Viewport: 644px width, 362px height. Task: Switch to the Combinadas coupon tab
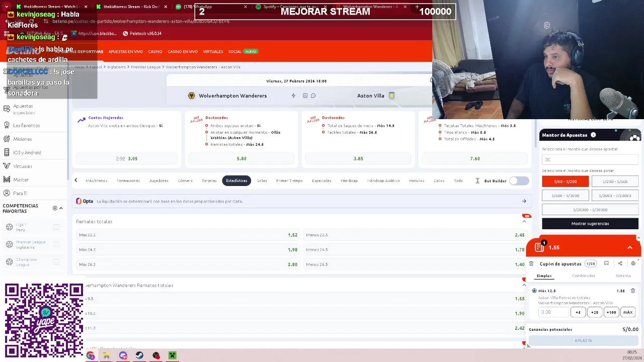coord(584,276)
